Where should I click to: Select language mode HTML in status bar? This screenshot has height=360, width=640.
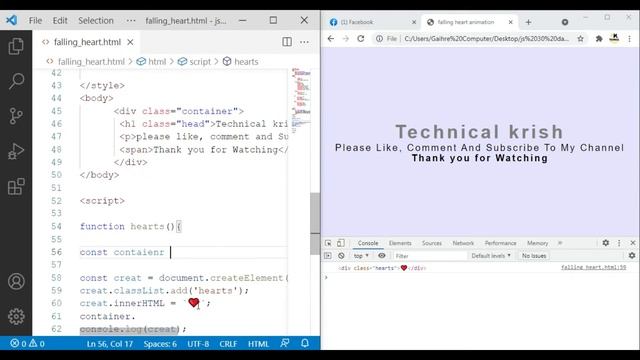[258, 344]
